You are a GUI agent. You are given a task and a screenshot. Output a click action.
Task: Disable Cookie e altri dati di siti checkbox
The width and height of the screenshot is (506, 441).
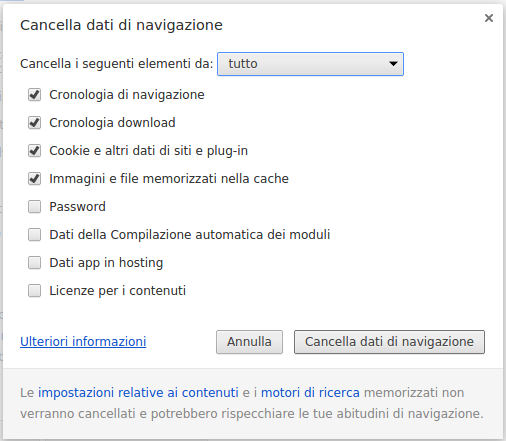(x=35, y=151)
